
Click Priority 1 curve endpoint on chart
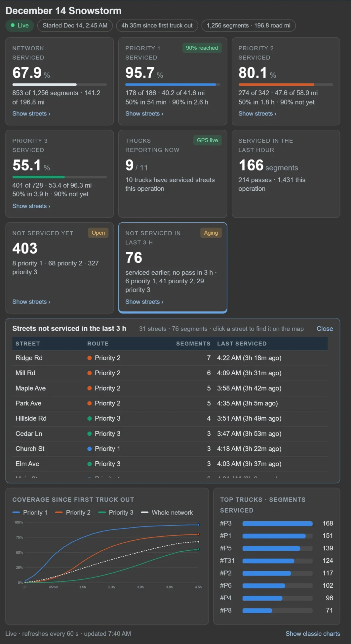(x=198, y=525)
